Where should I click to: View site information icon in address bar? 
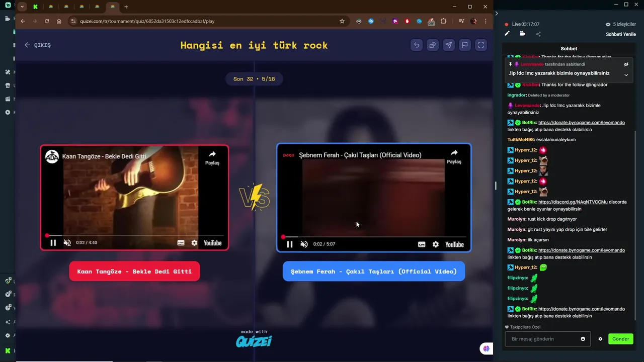(73, 21)
